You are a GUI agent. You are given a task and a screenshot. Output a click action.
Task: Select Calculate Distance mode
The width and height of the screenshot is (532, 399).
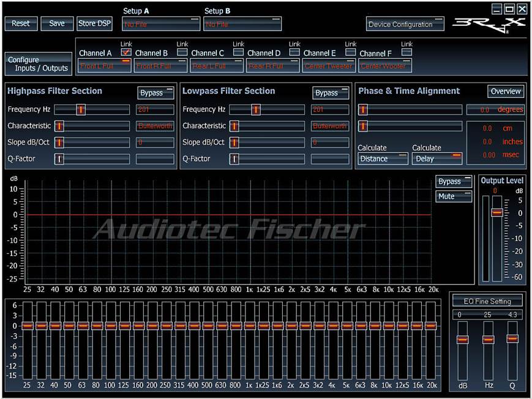(x=383, y=158)
